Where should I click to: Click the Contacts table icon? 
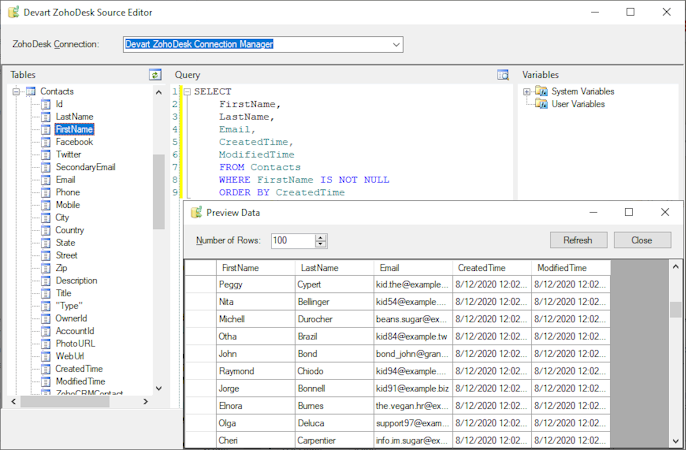31,92
